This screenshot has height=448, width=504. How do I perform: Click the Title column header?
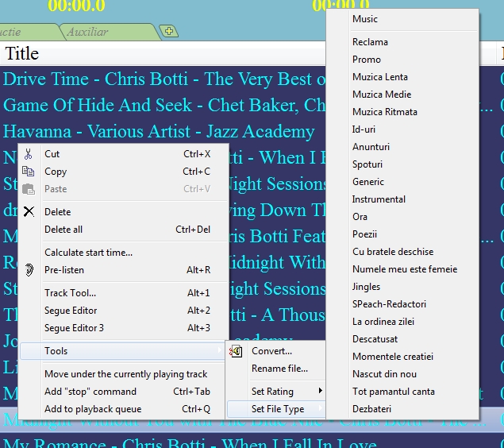[x=163, y=53]
